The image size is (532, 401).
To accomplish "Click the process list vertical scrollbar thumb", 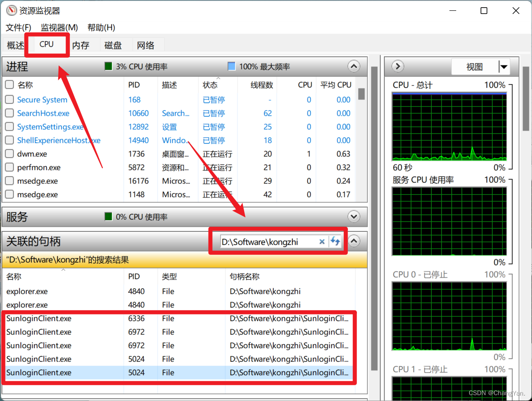I will 361,94.
